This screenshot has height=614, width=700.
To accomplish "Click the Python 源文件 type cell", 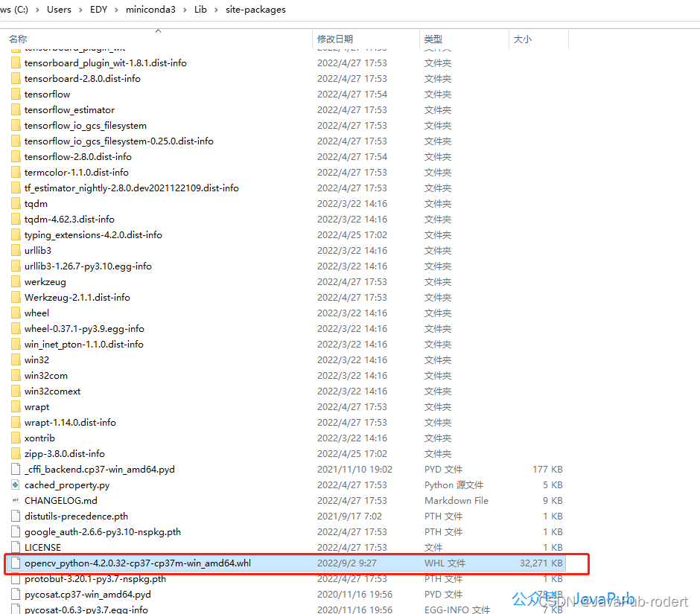I will (454, 485).
